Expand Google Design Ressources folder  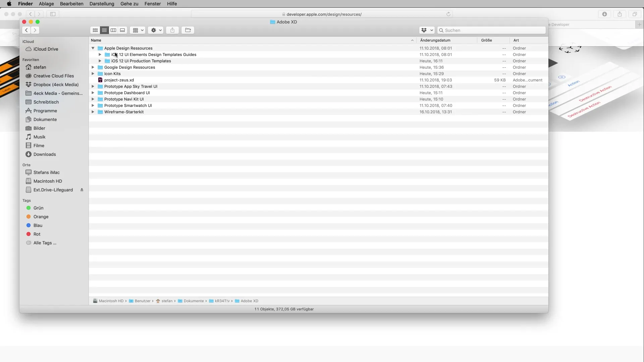[93, 67]
